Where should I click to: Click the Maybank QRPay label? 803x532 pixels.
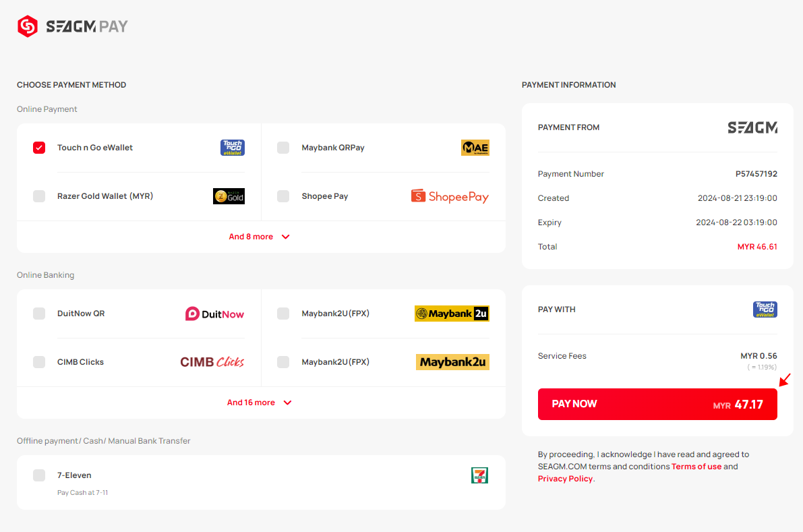(333, 148)
